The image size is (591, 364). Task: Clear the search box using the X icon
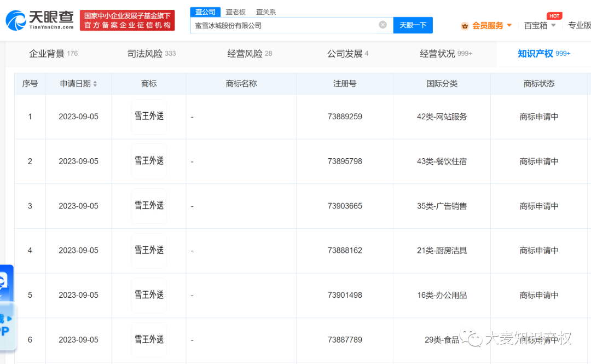(x=383, y=24)
